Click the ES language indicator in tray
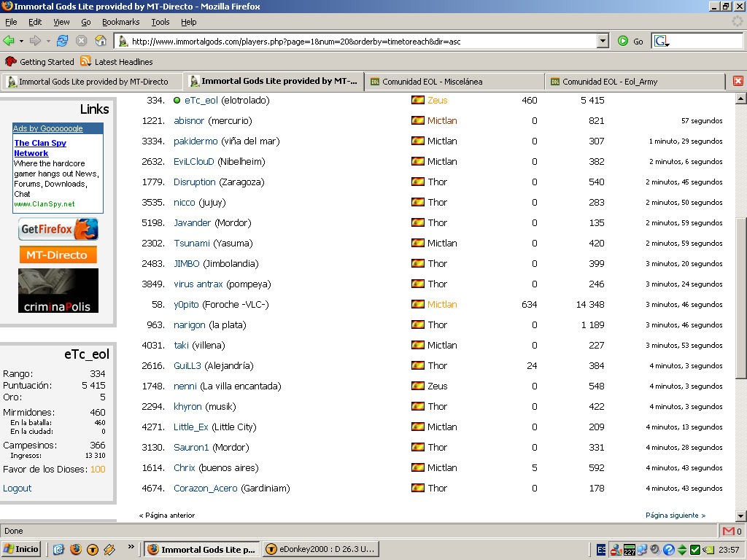 click(601, 550)
